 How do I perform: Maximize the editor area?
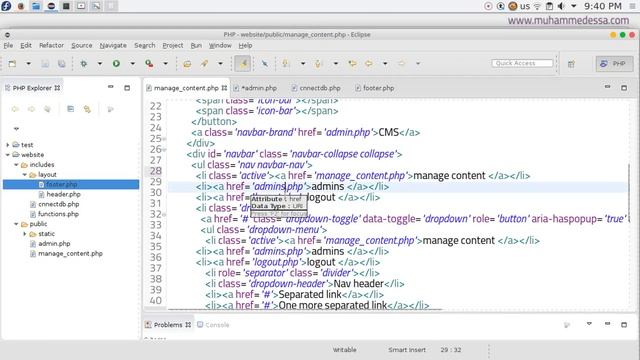tap(624, 87)
